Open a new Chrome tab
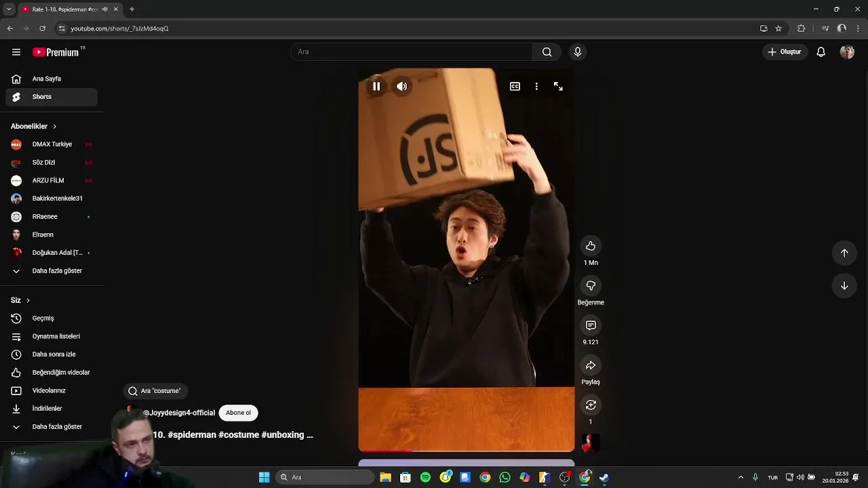The width and height of the screenshot is (868, 488). [x=132, y=9]
